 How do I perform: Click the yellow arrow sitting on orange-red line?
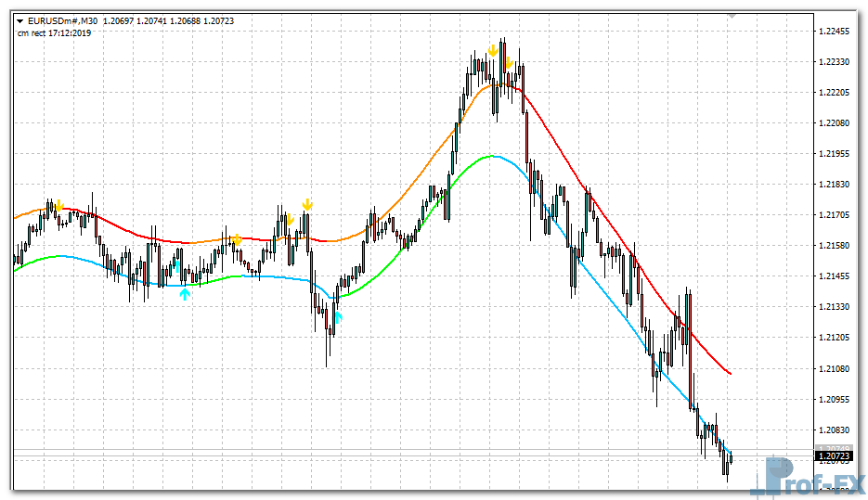237,239
